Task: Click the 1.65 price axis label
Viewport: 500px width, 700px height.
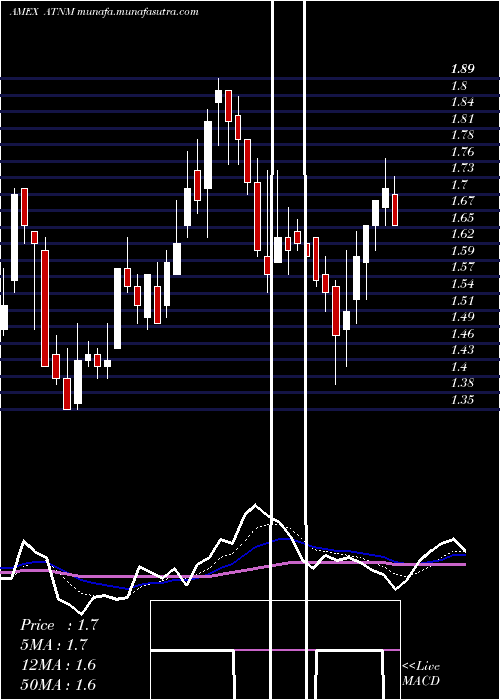Action: click(x=462, y=218)
